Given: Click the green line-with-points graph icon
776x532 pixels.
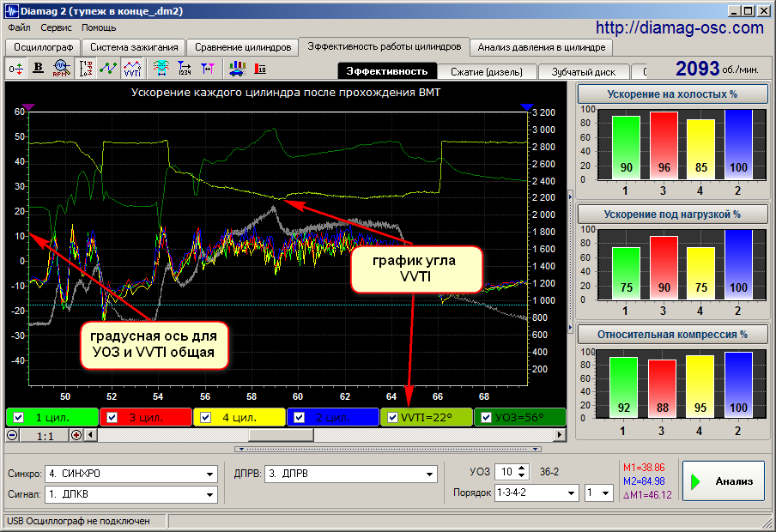Looking at the screenshot, I should pos(108,69).
